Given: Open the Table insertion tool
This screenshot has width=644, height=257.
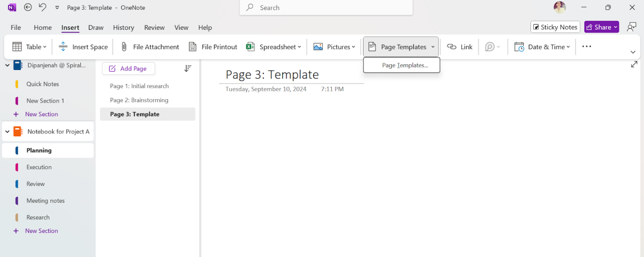Looking at the screenshot, I should click(29, 47).
